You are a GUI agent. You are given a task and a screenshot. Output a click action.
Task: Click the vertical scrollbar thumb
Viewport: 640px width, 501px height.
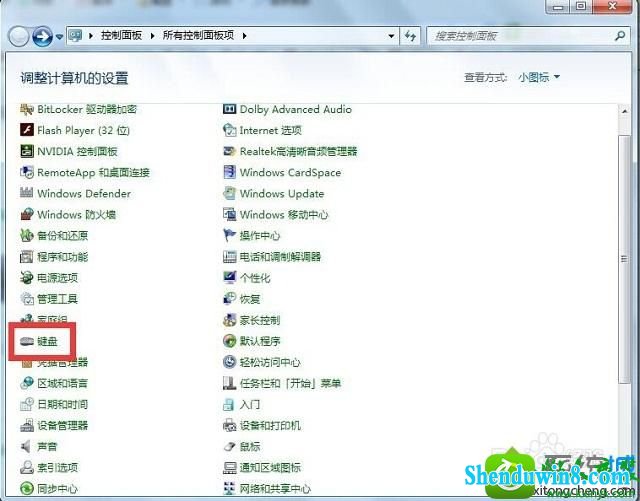pos(624,258)
